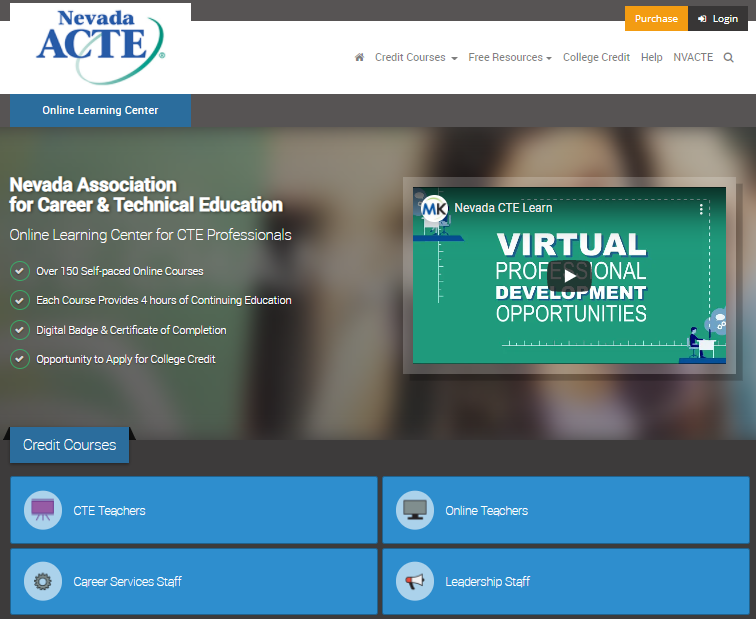The width and height of the screenshot is (756, 619).
Task: Click checkmark beside Over 150 Self-paced Courses
Action: point(20,271)
